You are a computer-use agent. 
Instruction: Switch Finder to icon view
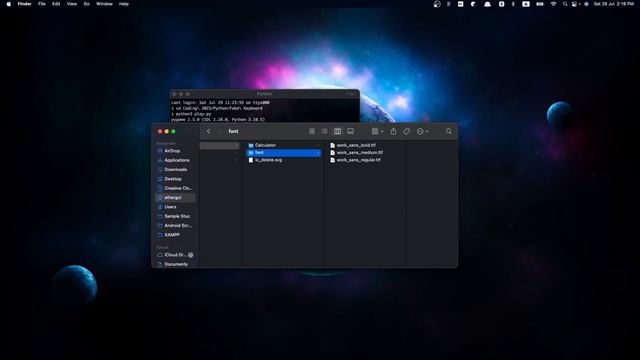(x=312, y=131)
